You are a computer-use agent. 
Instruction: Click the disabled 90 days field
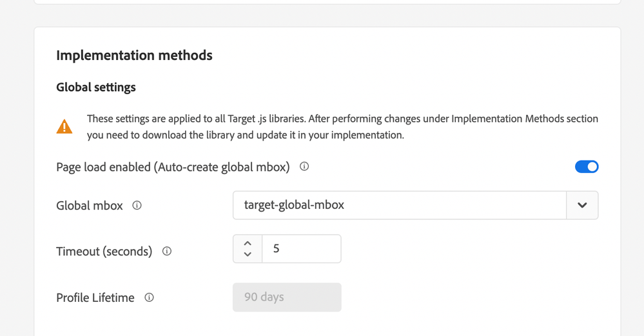287,297
